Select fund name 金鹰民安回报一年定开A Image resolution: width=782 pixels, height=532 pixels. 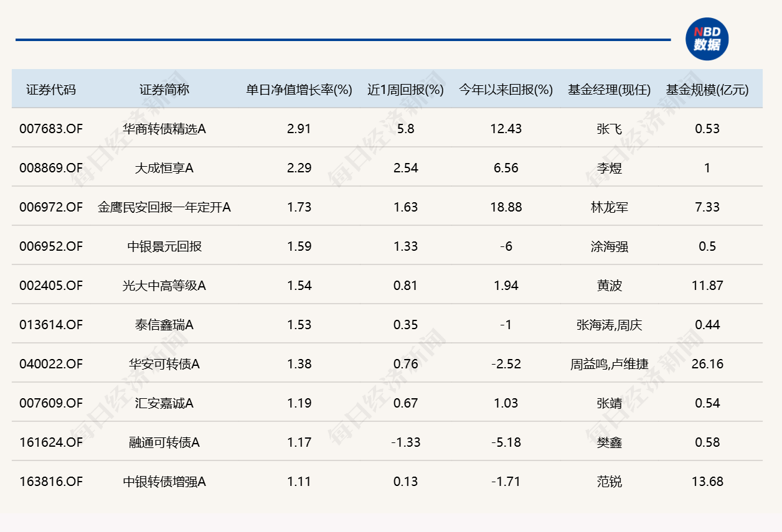(x=164, y=207)
